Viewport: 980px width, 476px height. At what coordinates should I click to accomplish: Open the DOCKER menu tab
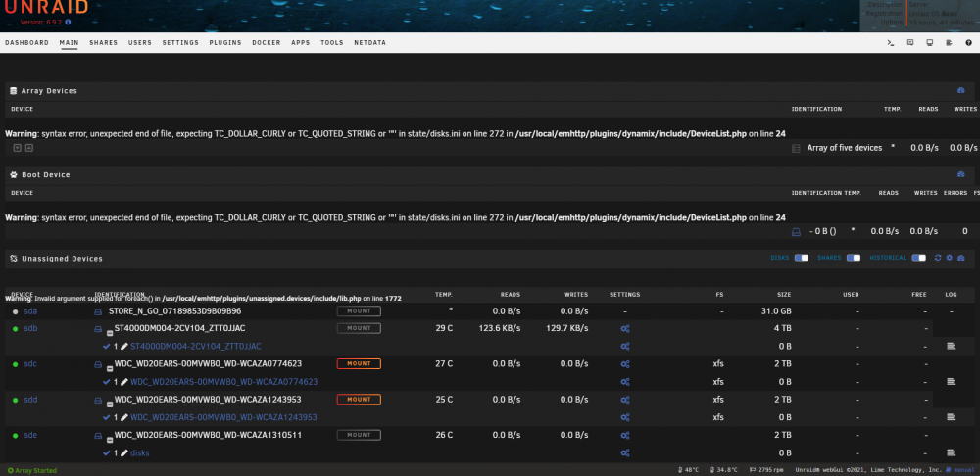point(267,42)
